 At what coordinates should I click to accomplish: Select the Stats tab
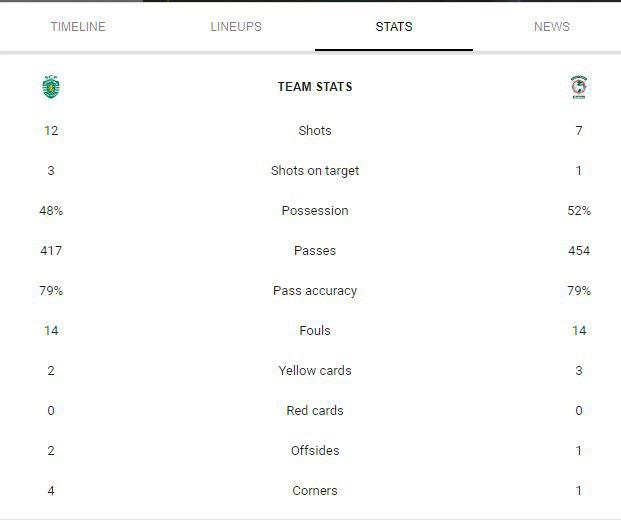[394, 27]
